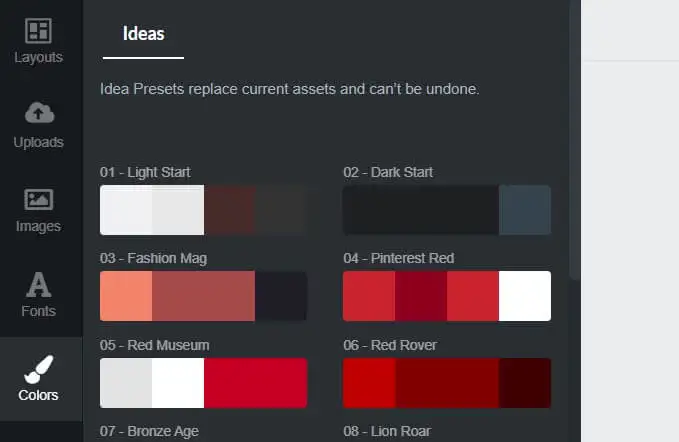The width and height of the screenshot is (679, 442).
Task: Switch to the Ideas tab
Action: pos(143,34)
